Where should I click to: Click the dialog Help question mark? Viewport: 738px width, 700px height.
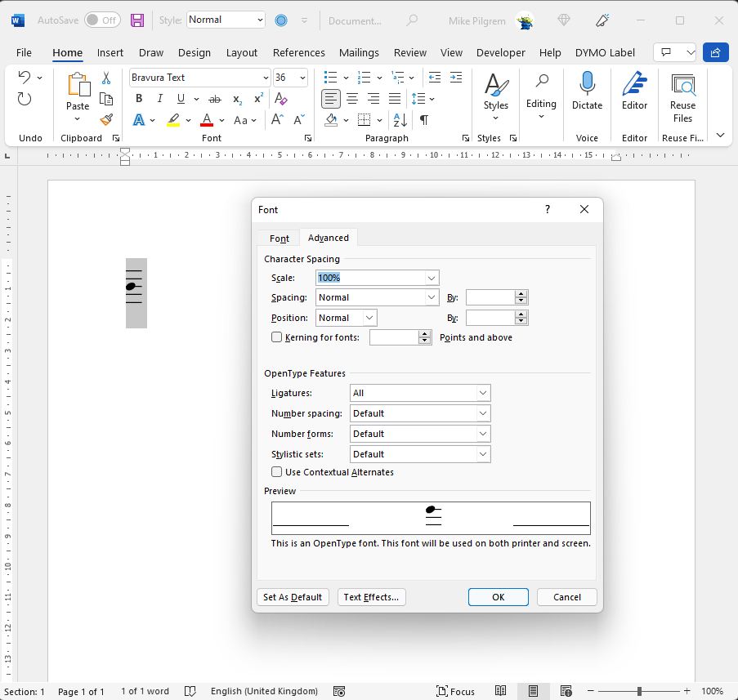click(548, 209)
